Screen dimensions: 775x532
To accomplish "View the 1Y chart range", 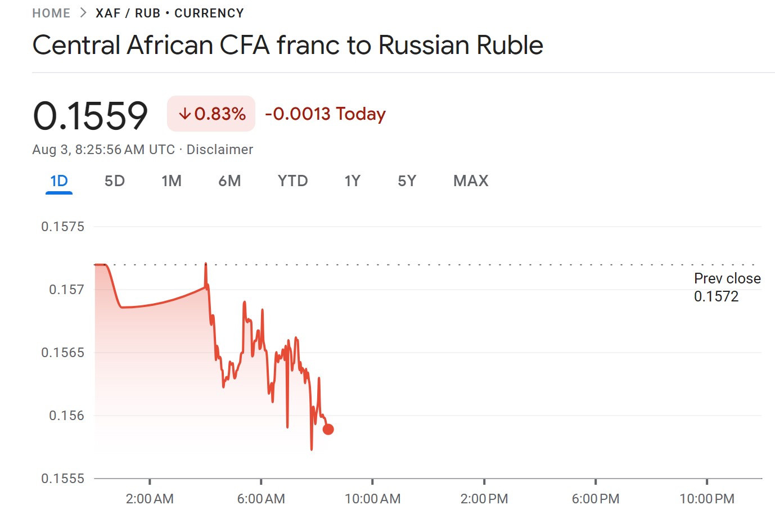I will pos(352,181).
